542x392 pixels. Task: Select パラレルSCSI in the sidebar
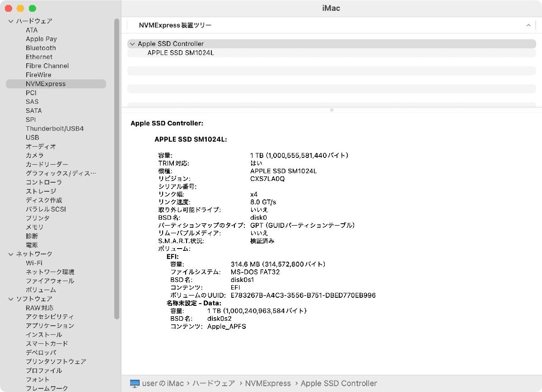click(46, 209)
